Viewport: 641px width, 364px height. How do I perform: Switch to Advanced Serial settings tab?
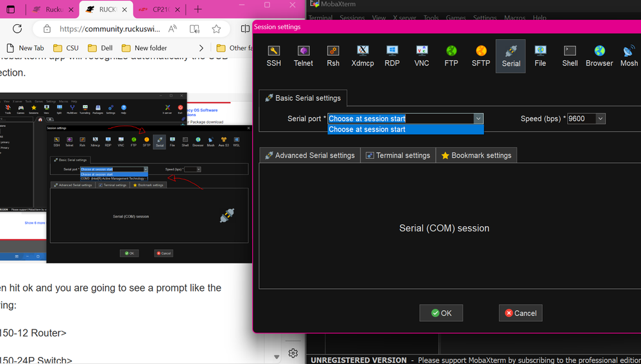(310, 155)
